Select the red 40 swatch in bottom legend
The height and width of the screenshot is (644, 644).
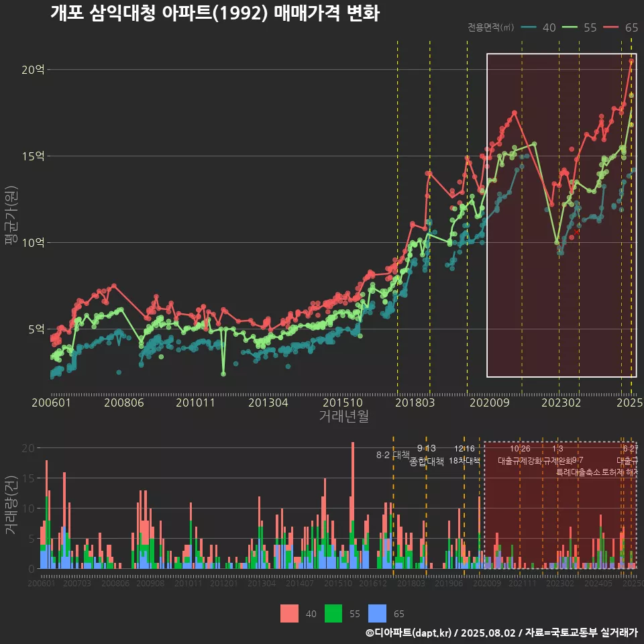pyautogui.click(x=289, y=614)
